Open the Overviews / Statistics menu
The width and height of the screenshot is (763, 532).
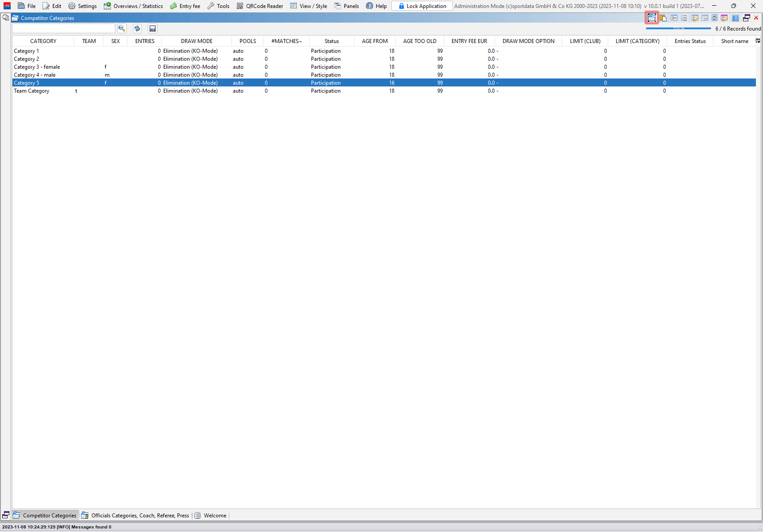[x=134, y=6]
